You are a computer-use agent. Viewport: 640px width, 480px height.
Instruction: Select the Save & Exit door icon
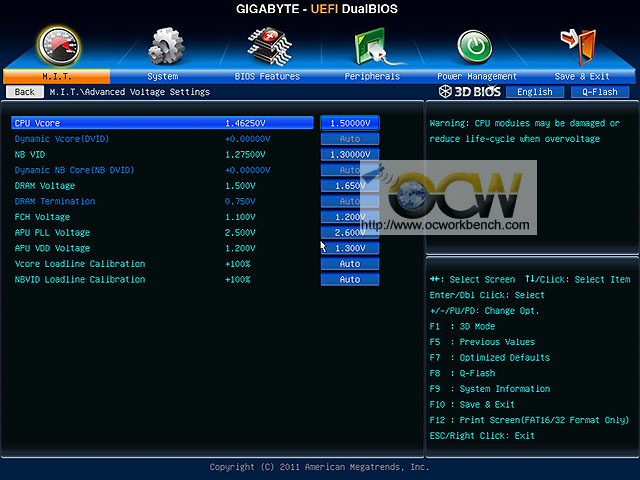pyautogui.click(x=579, y=47)
